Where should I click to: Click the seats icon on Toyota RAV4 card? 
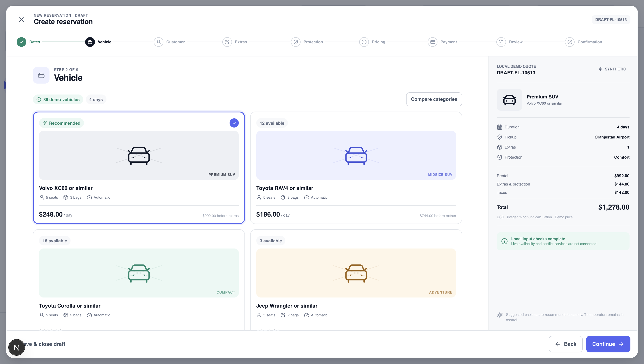tap(259, 198)
